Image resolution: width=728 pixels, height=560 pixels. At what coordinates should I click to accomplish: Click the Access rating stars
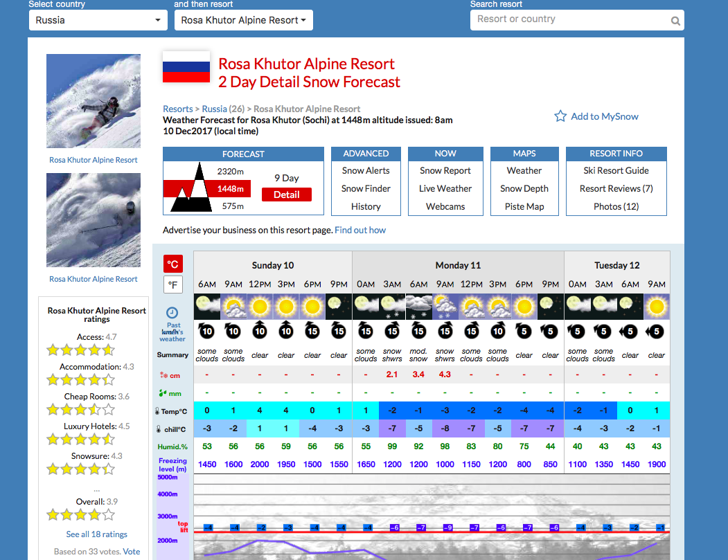coord(81,350)
